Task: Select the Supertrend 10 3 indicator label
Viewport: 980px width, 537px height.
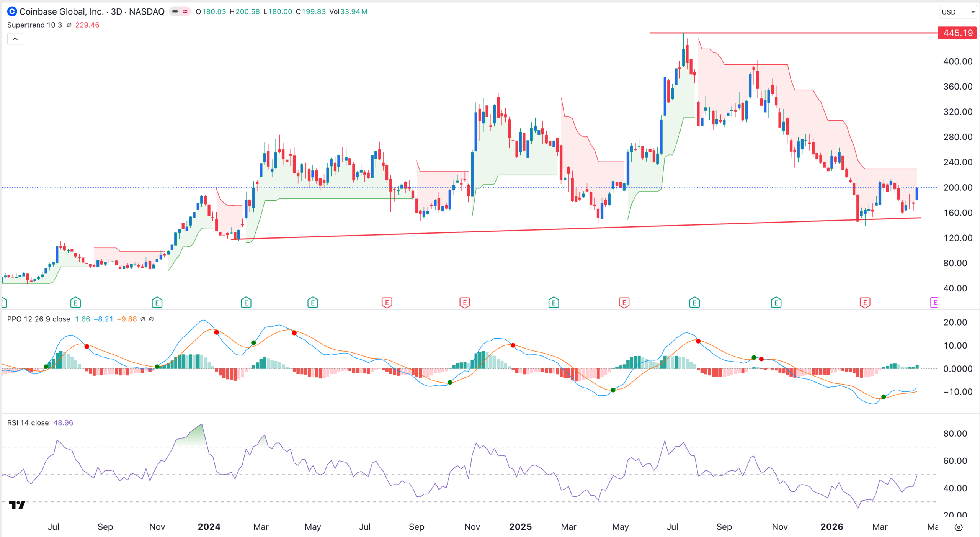Action: pos(34,25)
